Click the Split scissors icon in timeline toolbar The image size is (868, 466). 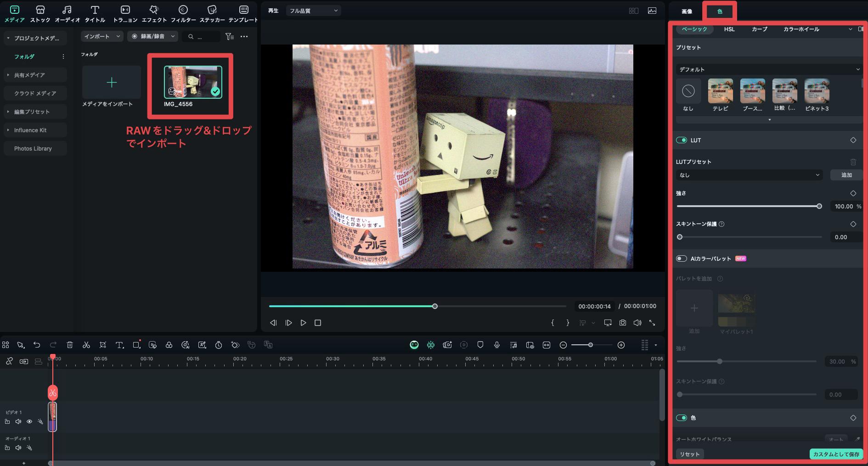point(86,345)
